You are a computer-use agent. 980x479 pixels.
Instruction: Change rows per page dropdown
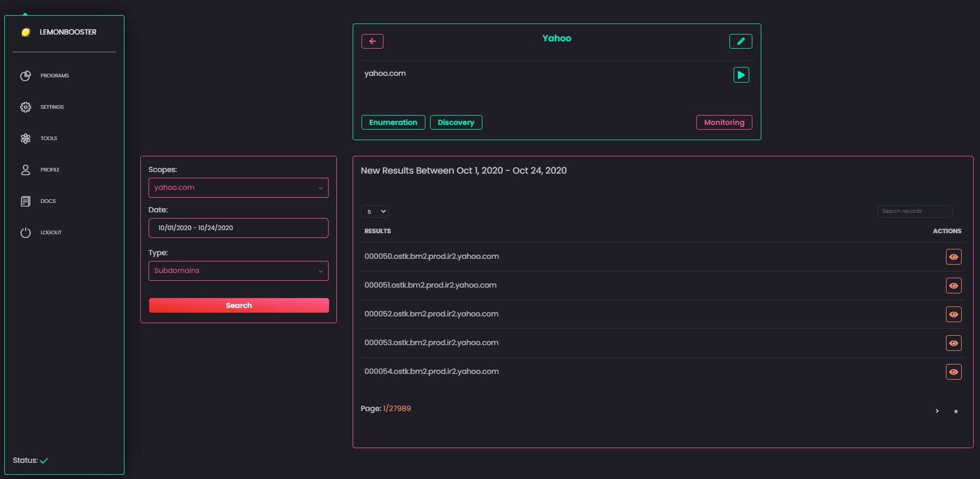(375, 212)
